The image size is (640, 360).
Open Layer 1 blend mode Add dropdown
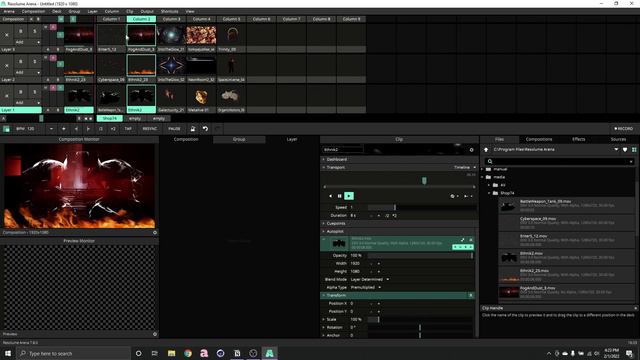coord(27,102)
